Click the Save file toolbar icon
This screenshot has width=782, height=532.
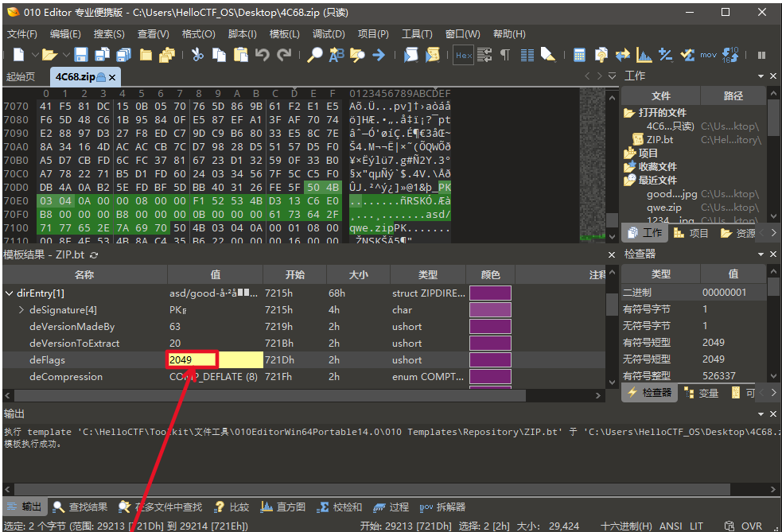coord(80,55)
